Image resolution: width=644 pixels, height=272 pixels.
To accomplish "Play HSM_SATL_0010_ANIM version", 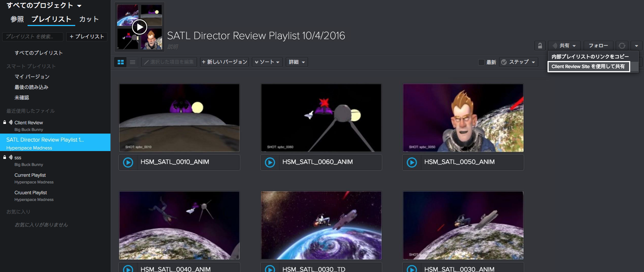I will [128, 162].
